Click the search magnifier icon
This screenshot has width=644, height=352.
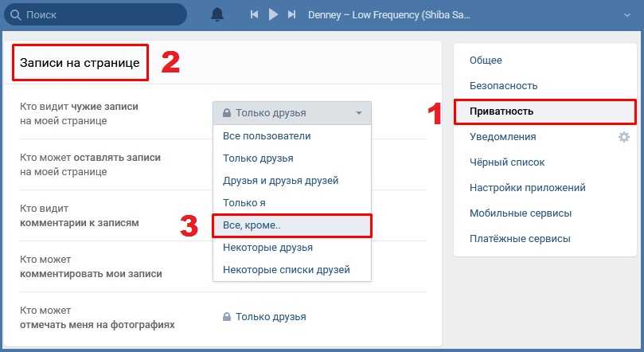pyautogui.click(x=16, y=15)
